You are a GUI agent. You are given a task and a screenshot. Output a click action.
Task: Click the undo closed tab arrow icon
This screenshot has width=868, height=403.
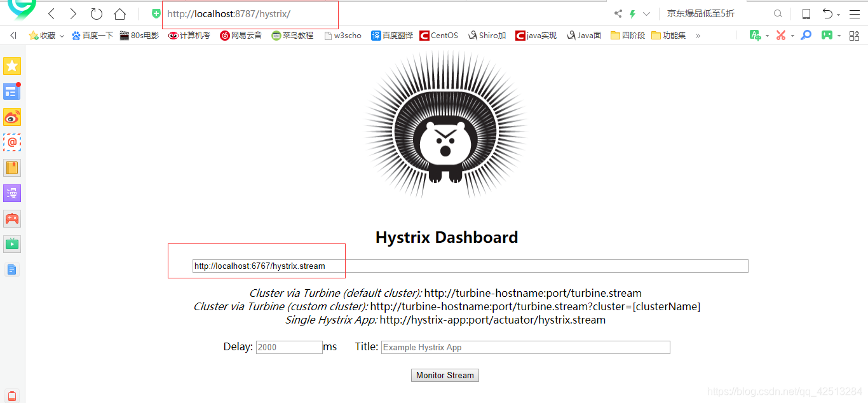point(827,14)
